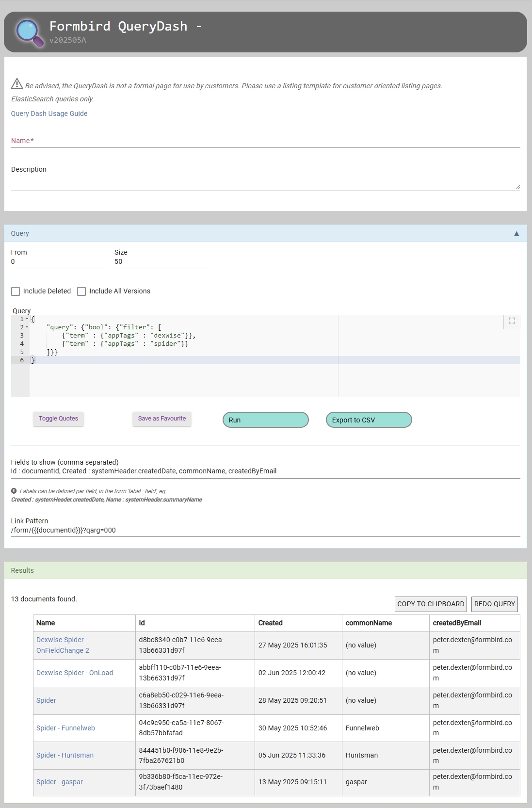Image resolution: width=532 pixels, height=808 pixels.
Task: Click line 4 spider term in editor
Action: [169, 344]
